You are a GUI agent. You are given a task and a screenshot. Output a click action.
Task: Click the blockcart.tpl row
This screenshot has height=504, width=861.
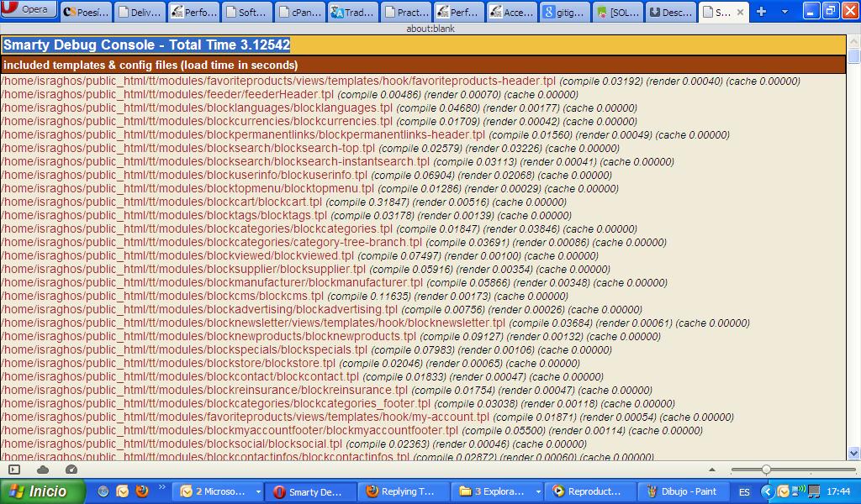point(284,202)
